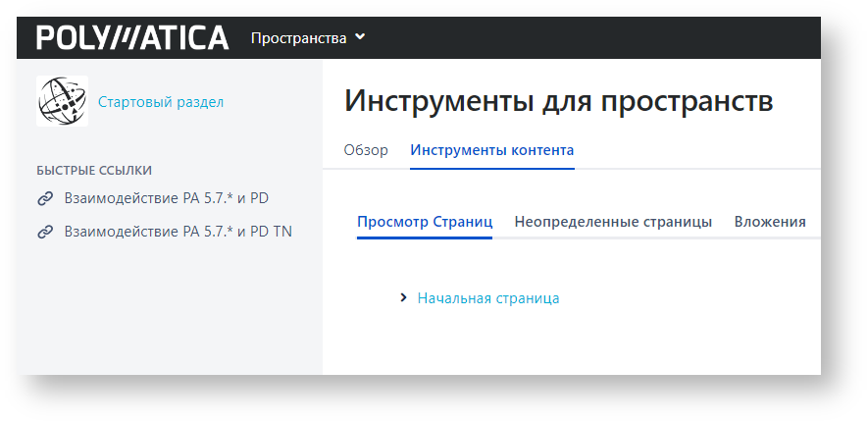Click chain icon beside PD TN link
Screen dimensions: 868x422
coord(45,233)
